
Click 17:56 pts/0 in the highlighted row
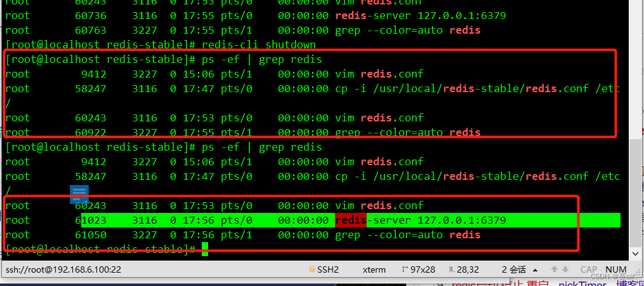coord(217,220)
